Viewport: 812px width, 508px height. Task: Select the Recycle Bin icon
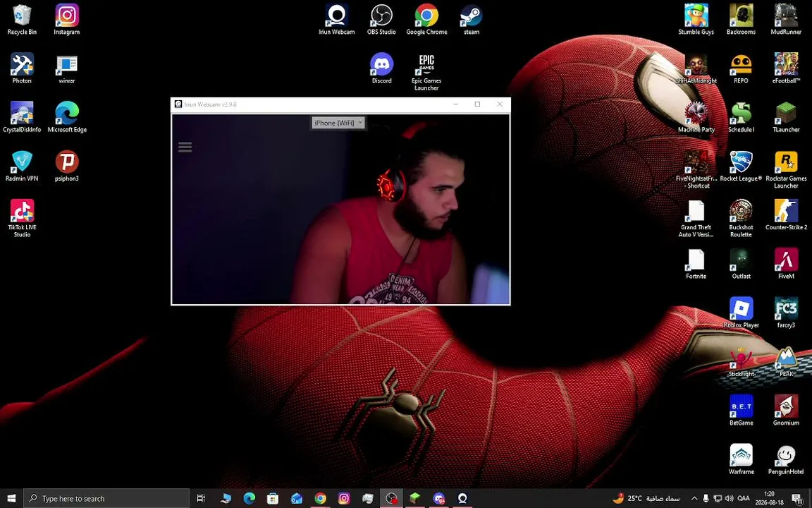point(22,20)
